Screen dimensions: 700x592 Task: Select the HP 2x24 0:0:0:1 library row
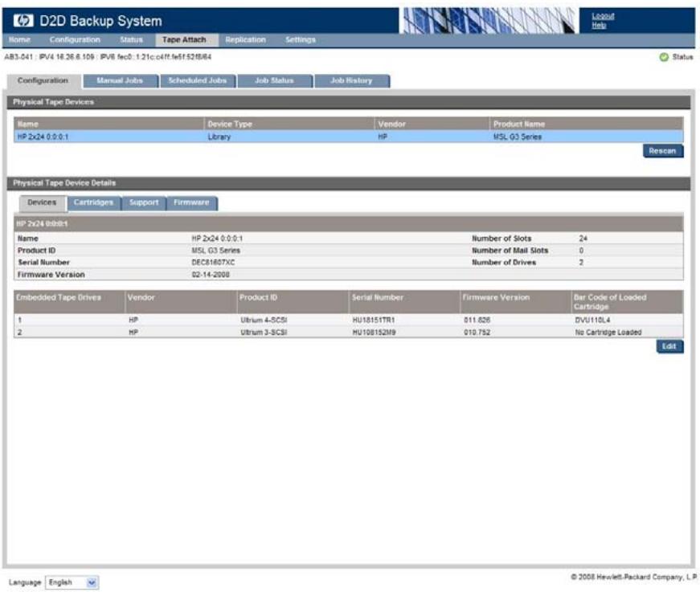(348, 137)
